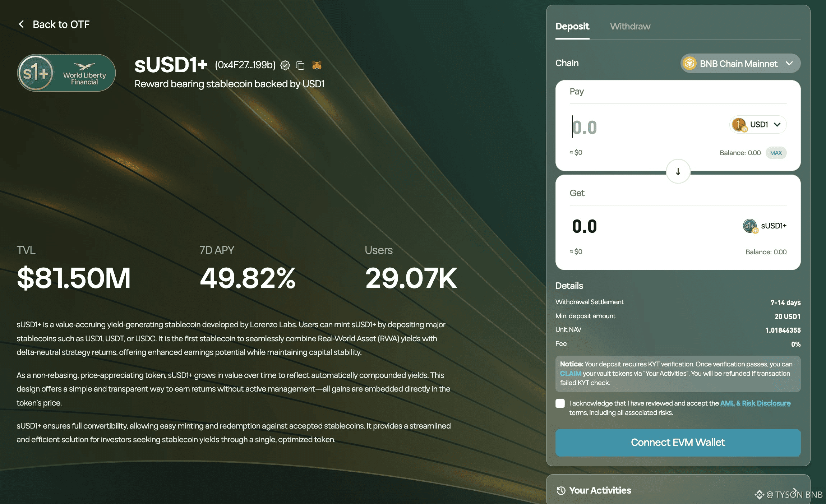Click the Connect EVM Wallet button

point(678,443)
